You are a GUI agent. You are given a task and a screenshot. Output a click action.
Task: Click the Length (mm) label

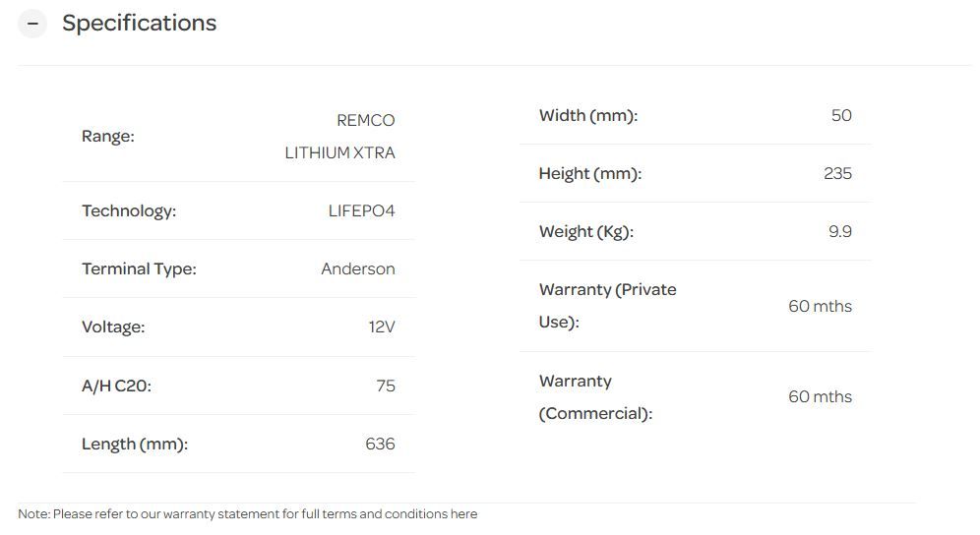click(135, 445)
